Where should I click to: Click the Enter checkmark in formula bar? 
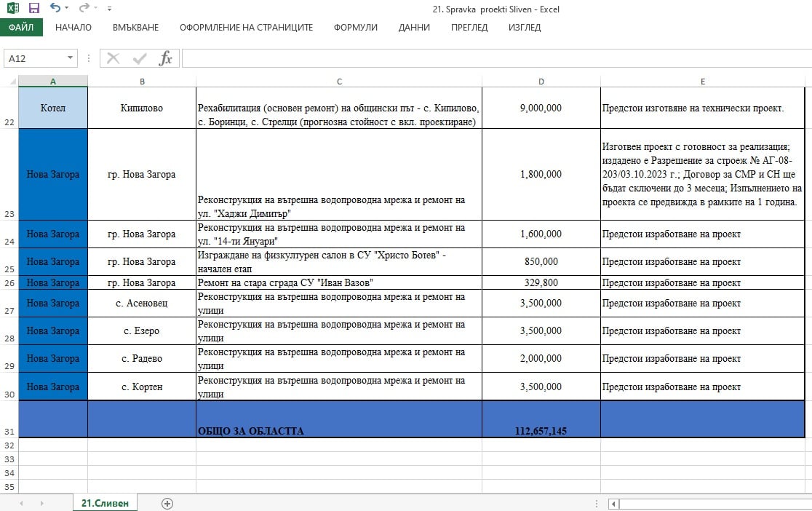point(139,58)
